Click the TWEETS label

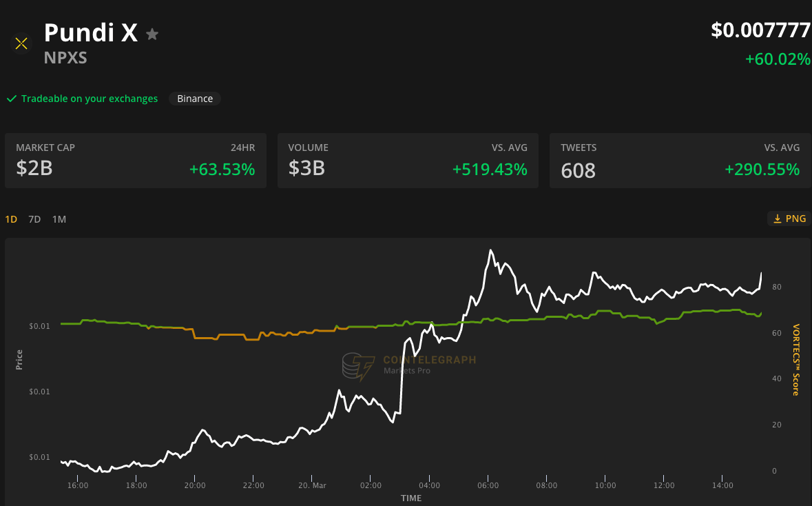[x=579, y=148]
